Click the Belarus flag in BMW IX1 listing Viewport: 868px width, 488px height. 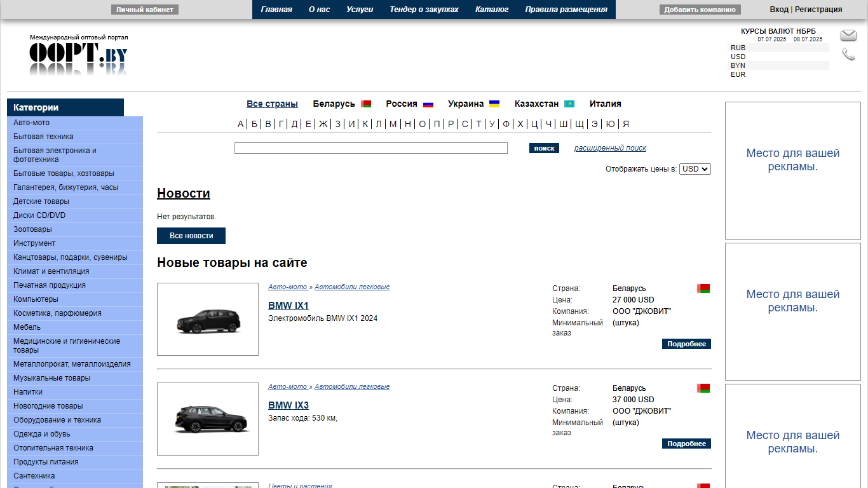coord(703,288)
